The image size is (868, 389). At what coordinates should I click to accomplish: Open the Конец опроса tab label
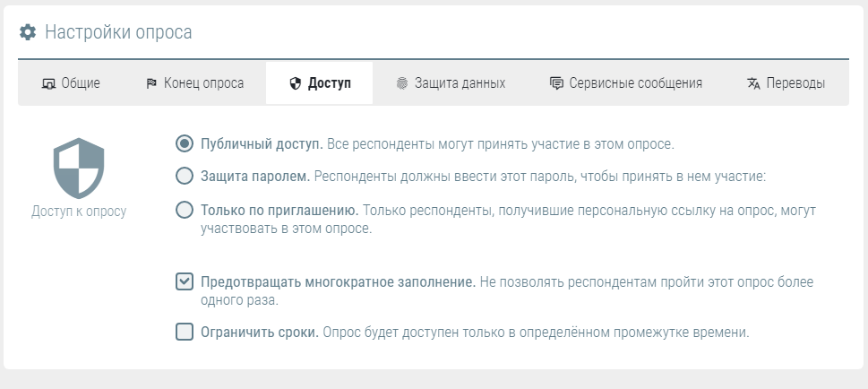coord(203,83)
